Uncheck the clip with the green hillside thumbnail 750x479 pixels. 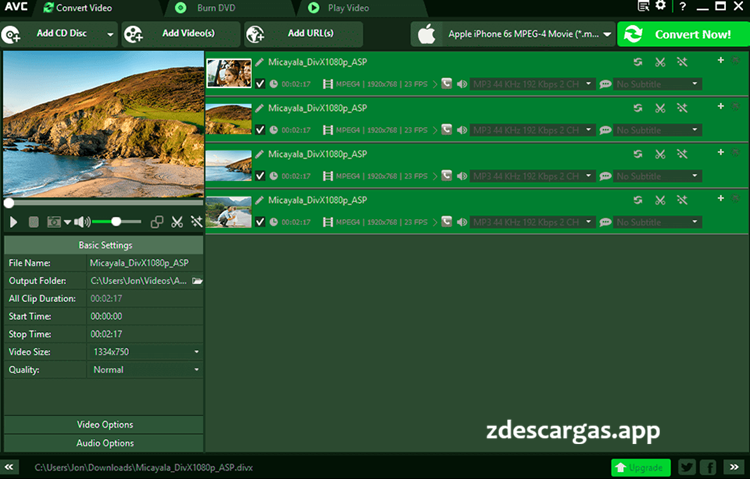click(260, 130)
